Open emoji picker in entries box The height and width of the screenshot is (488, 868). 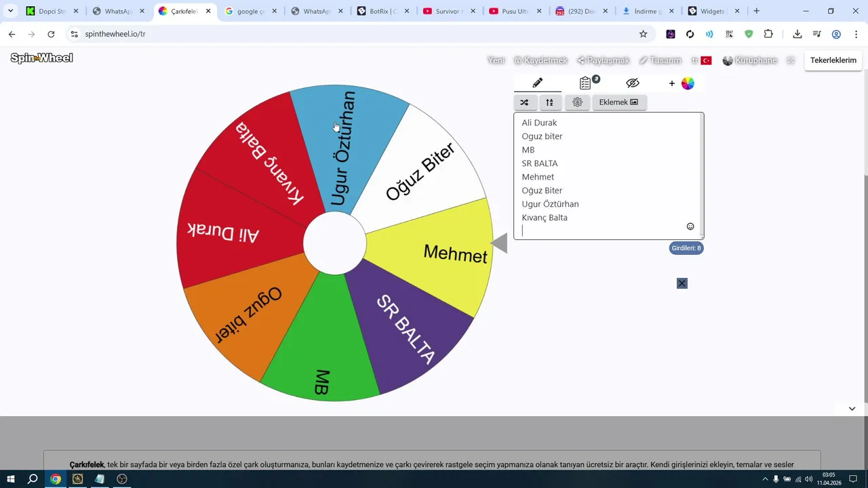click(690, 226)
